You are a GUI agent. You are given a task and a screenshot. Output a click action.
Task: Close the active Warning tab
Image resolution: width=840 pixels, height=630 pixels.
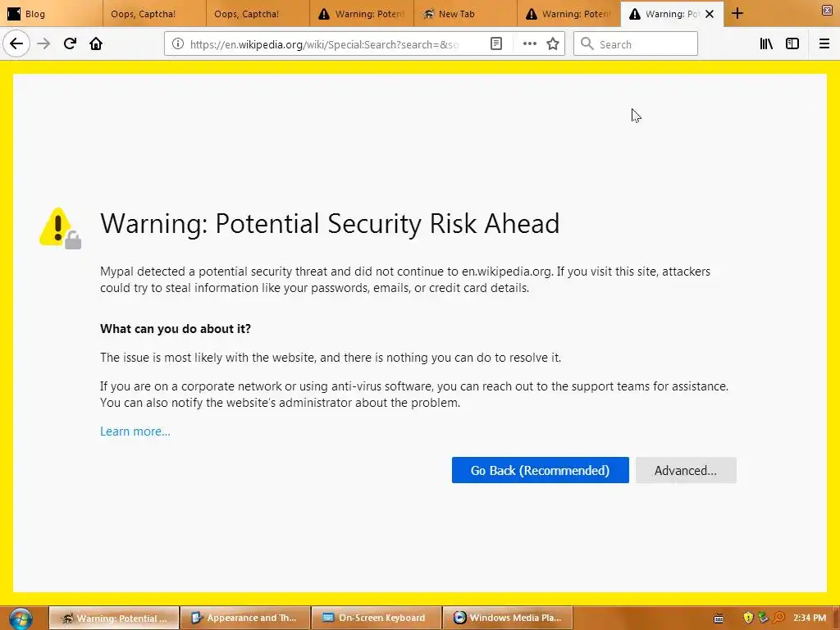point(710,14)
